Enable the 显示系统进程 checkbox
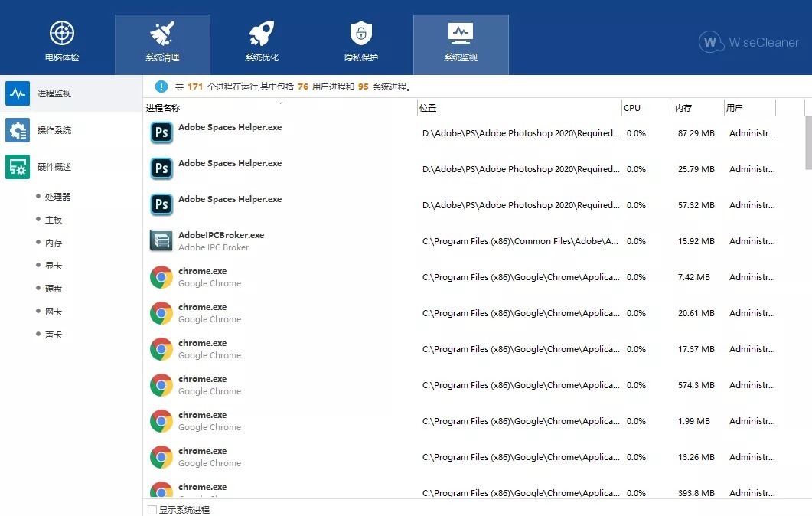This screenshot has height=516, width=812. click(x=152, y=509)
